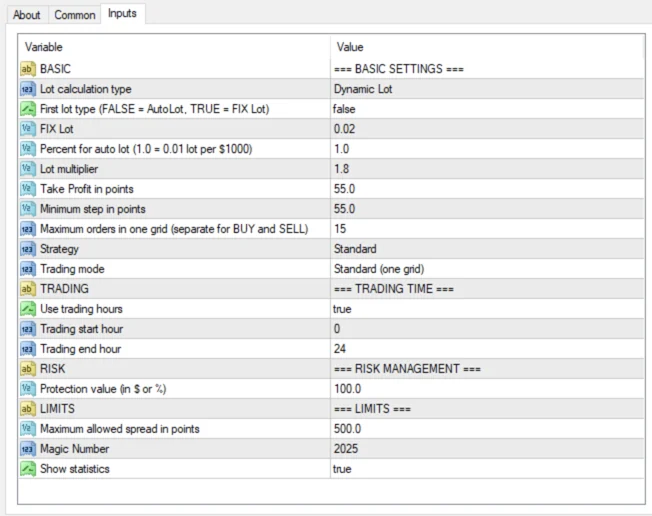Select the Minimum step value in its row
652x516 pixels.
coord(487,209)
